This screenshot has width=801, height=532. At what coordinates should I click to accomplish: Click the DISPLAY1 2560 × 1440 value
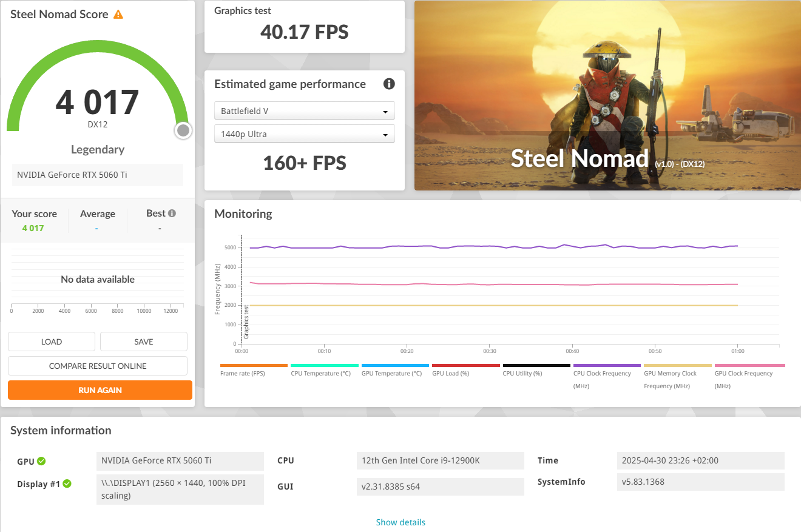click(180, 490)
